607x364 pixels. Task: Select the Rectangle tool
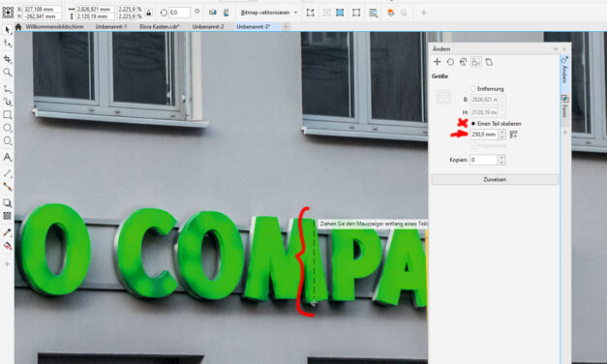[8, 114]
